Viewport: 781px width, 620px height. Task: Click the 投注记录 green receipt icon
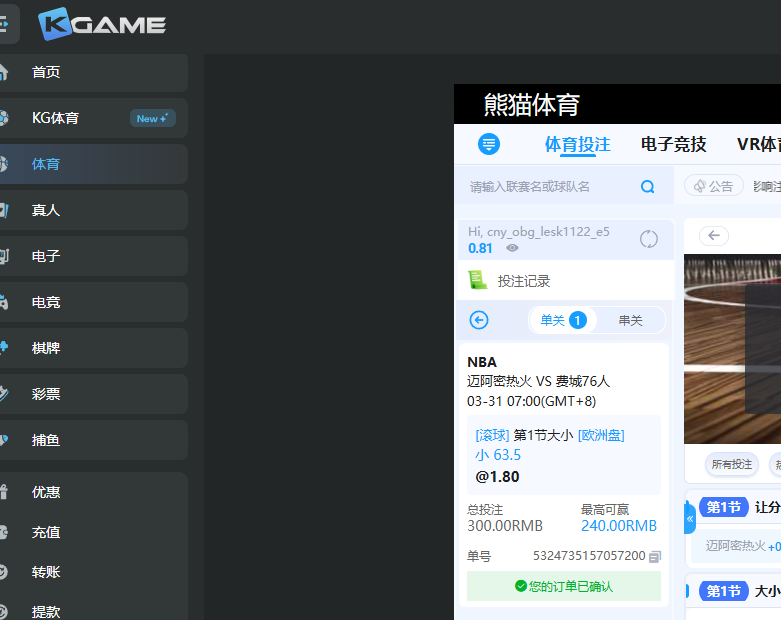click(478, 281)
